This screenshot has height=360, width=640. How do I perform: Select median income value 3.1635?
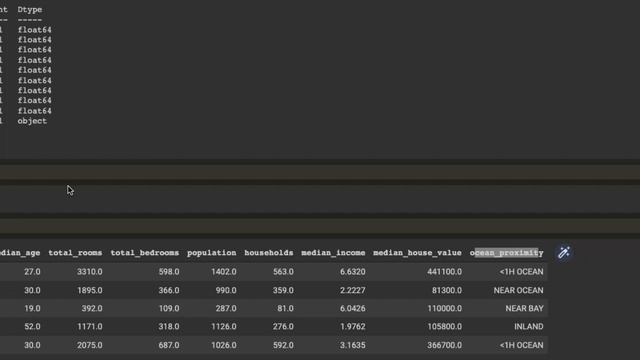coord(353,345)
